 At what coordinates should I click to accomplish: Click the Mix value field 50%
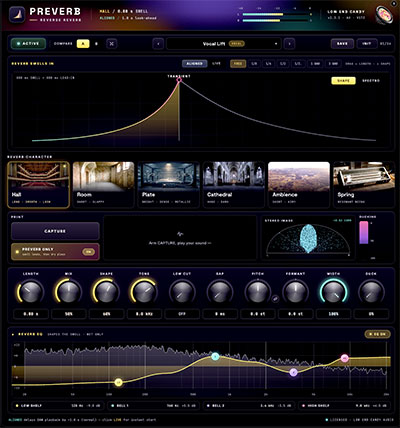coord(69,314)
